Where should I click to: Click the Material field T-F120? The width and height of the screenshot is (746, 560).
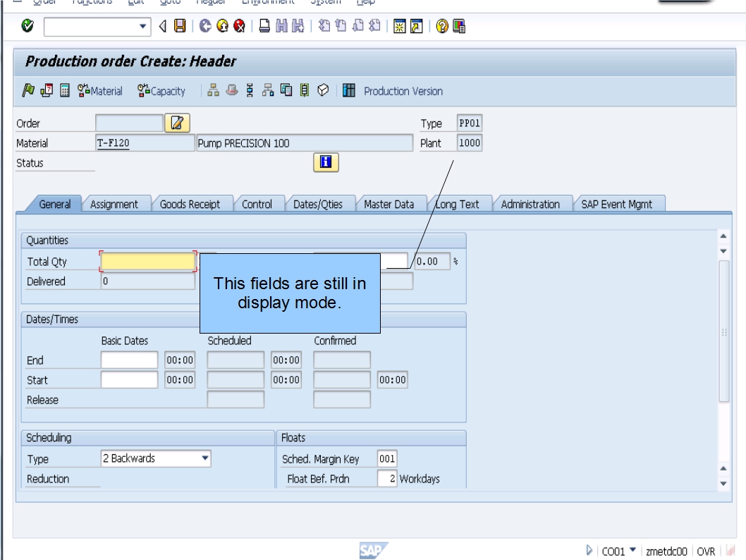(145, 142)
